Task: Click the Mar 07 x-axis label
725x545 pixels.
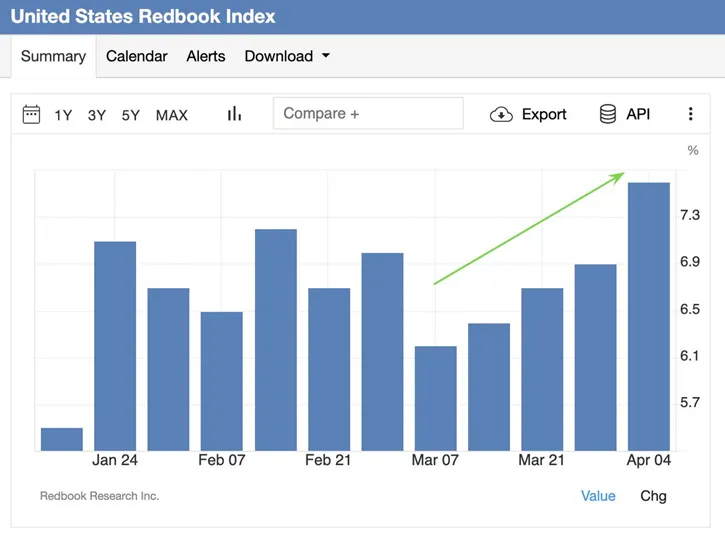Action: point(435,460)
